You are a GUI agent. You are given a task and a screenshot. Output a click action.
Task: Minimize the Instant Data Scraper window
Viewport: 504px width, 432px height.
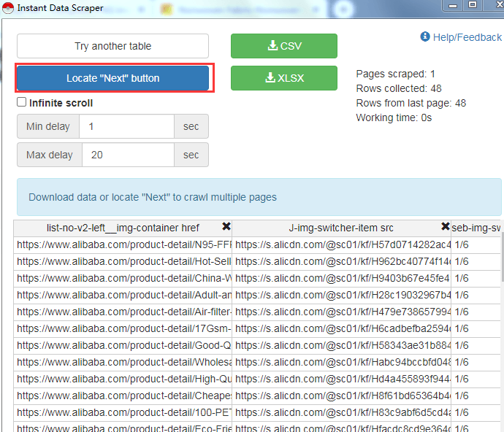click(453, 5)
